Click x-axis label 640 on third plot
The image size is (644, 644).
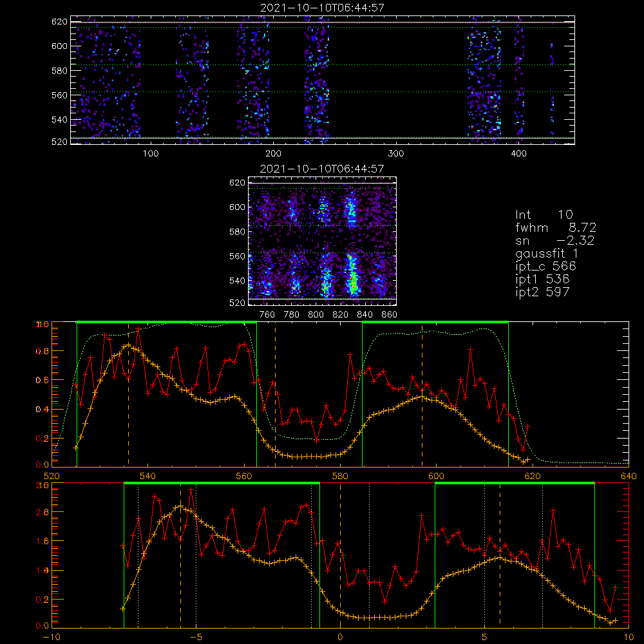pyautogui.click(x=629, y=477)
